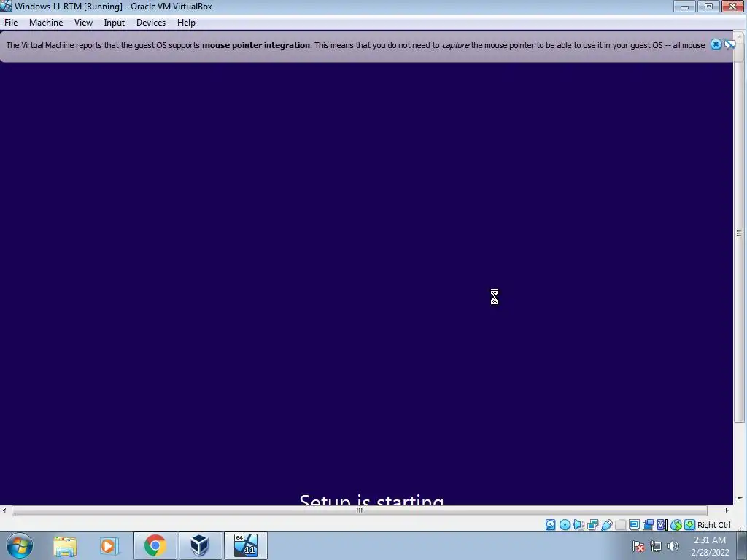Open the Machine menu

coord(46,23)
